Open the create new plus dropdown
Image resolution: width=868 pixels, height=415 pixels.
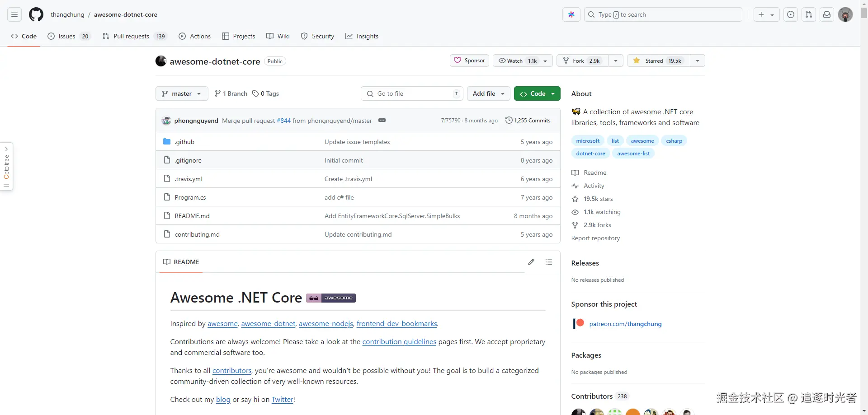766,14
